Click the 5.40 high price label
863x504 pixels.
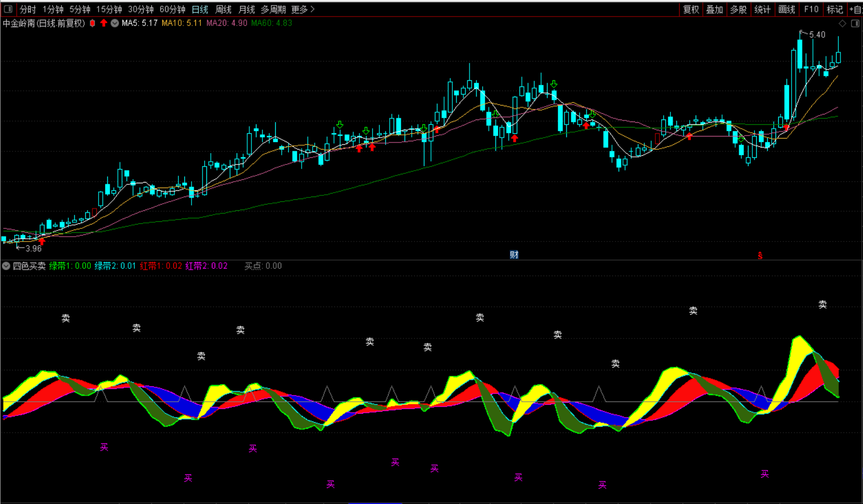pyautogui.click(x=817, y=35)
